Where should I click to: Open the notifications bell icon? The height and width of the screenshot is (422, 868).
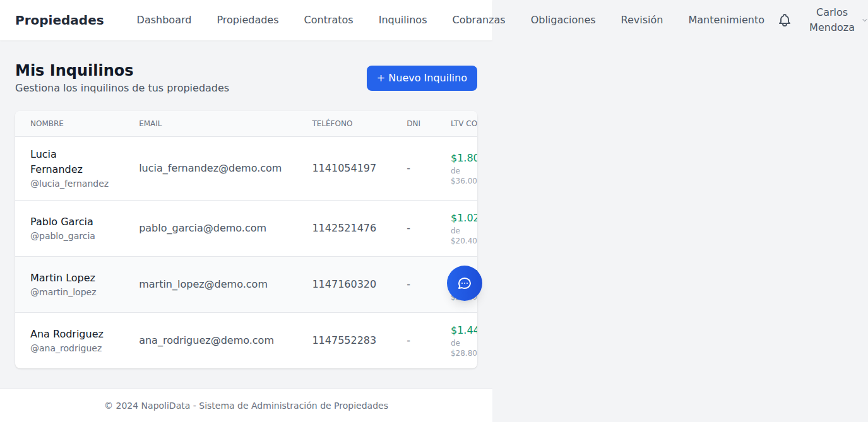pyautogui.click(x=785, y=20)
